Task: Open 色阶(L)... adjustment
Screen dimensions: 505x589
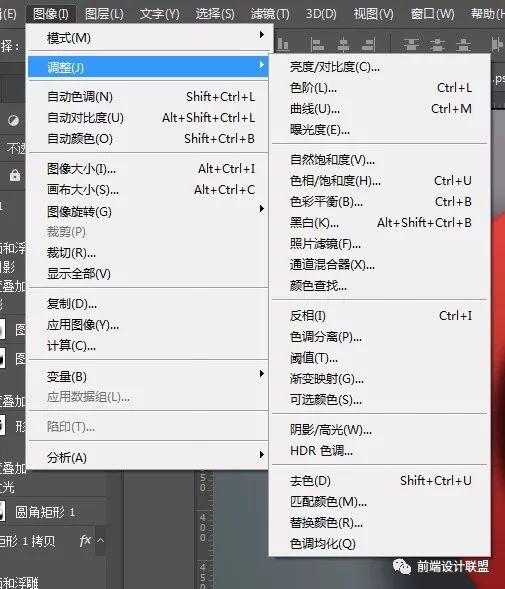Action: 380,88
